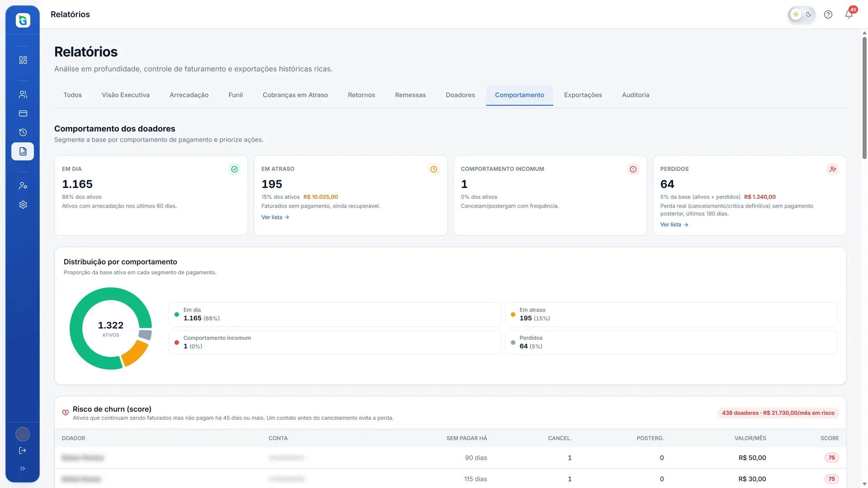Click the page vertical scrollbar thumb
The width and height of the screenshot is (868, 488).
tap(864, 98)
